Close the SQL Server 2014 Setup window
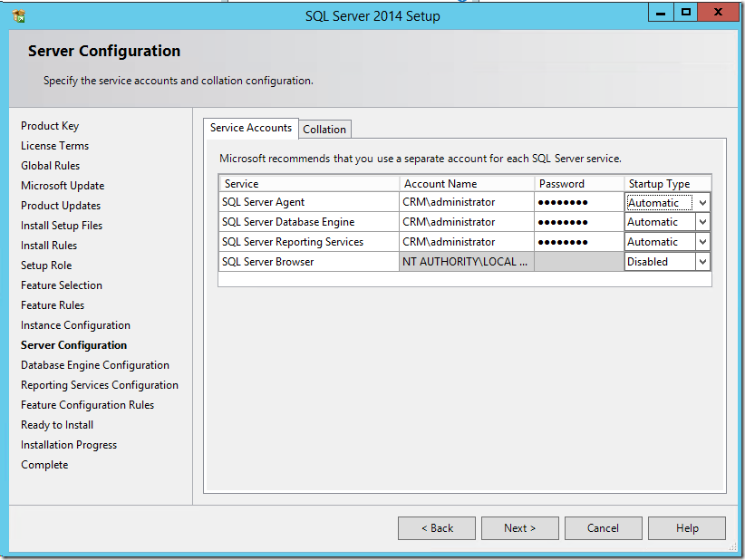This screenshot has height=560, width=745. click(718, 13)
